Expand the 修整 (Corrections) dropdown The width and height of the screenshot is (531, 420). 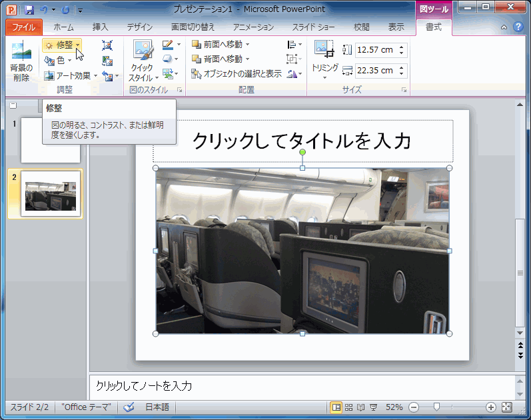78,45
